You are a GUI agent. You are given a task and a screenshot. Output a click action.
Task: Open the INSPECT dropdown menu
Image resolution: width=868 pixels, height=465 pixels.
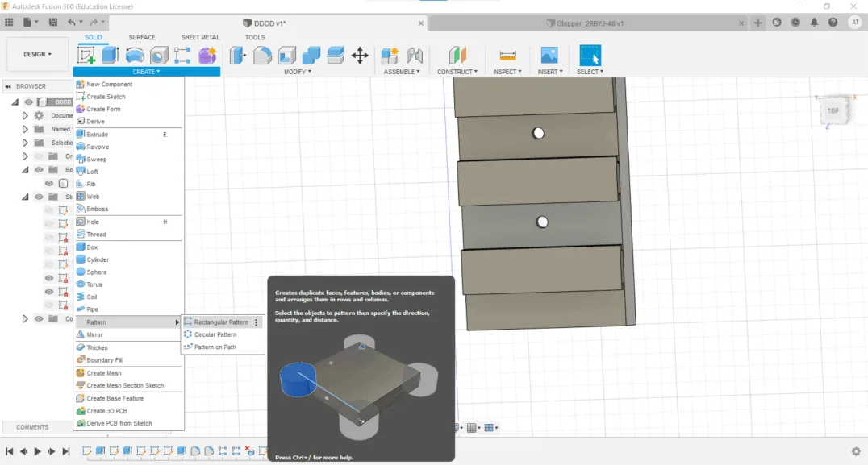coord(507,72)
